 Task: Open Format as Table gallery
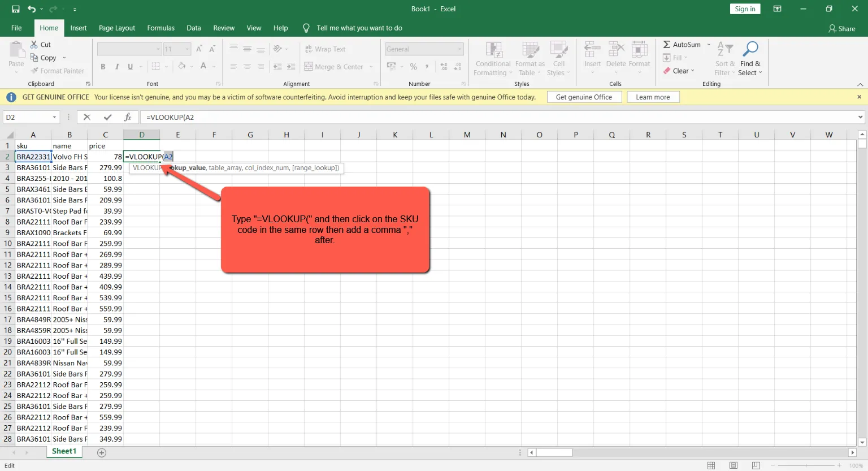tap(530, 59)
